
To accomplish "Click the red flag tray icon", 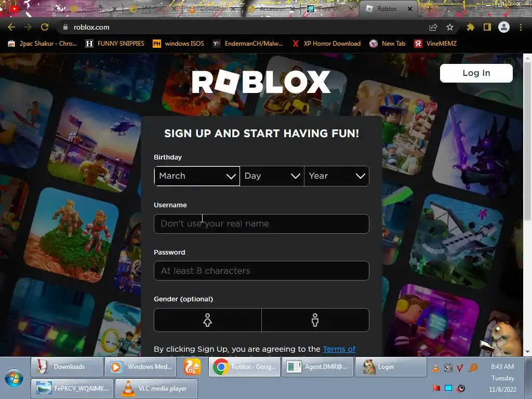I will (436, 388).
